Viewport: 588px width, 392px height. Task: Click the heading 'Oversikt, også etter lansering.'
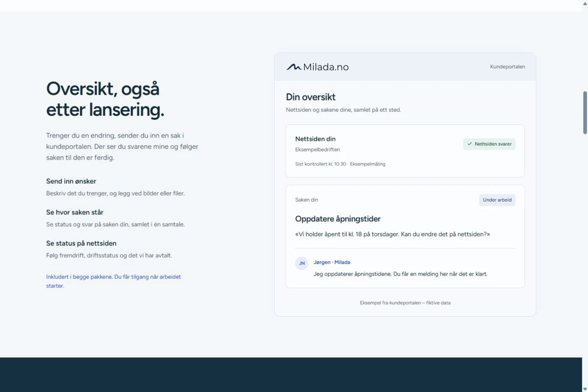(105, 99)
